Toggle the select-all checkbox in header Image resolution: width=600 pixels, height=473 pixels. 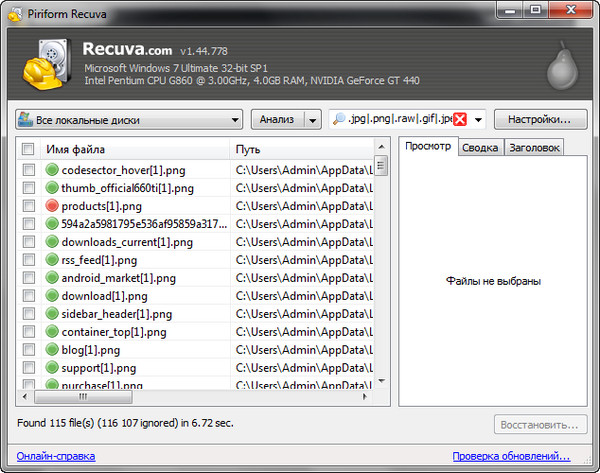pos(29,149)
